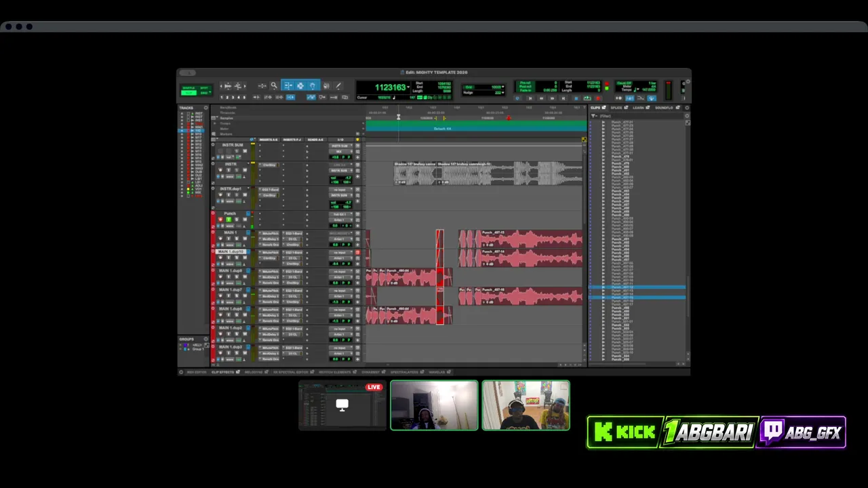Click the Go to End transport button

[564, 98]
